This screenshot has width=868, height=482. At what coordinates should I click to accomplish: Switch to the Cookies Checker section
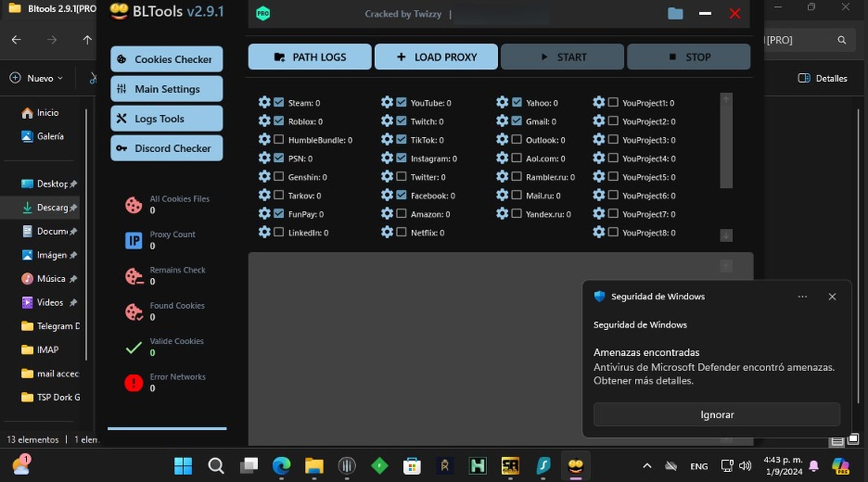tap(166, 59)
